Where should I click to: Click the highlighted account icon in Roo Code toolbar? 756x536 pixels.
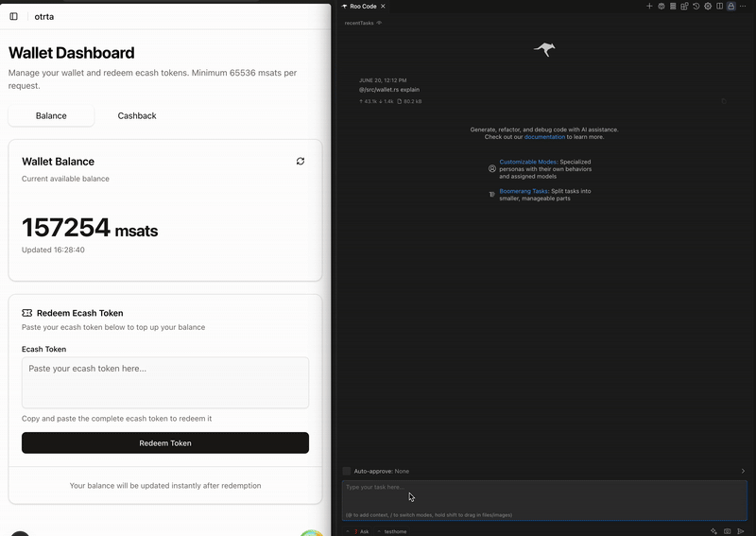tap(731, 7)
